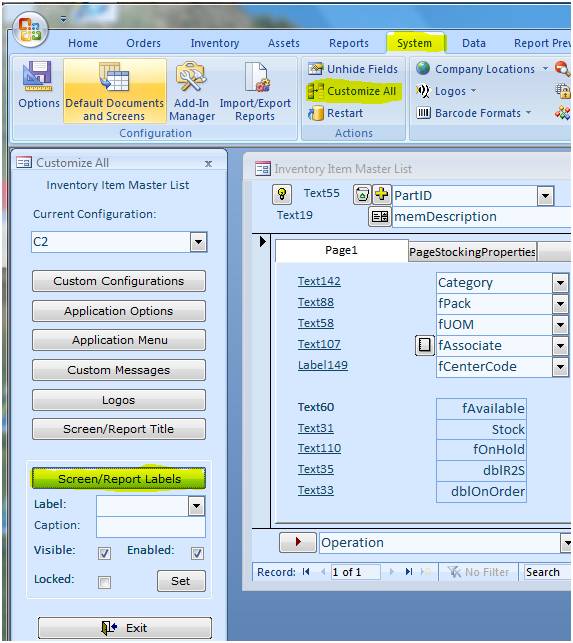Click the lightbulb icon beside Text55

click(x=282, y=194)
